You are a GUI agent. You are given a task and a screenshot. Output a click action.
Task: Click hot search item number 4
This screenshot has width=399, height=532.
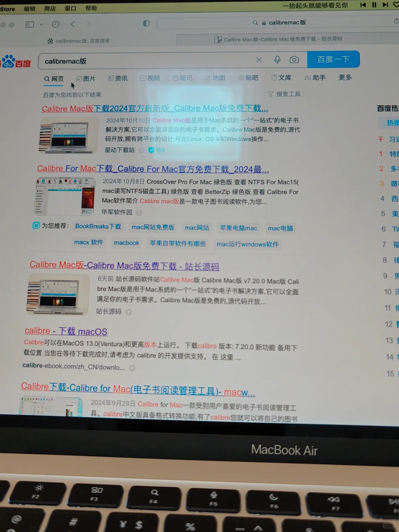pyautogui.click(x=389, y=199)
